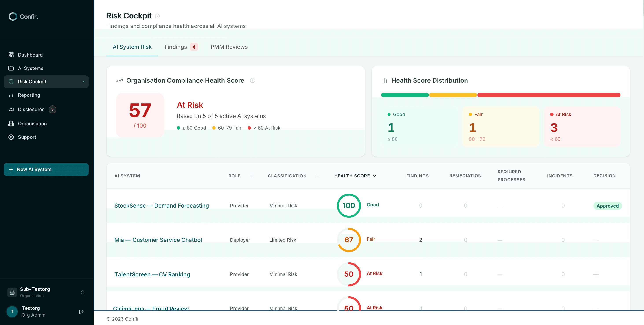Click the Disclosures count badge 3
This screenshot has width=644, height=325.
click(52, 109)
